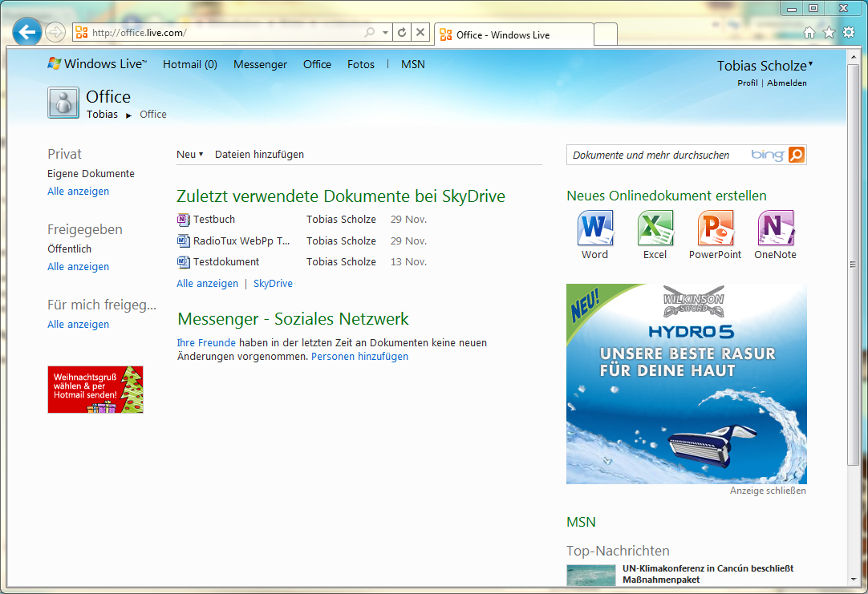Open Fotos in the navigation bar

(x=361, y=64)
